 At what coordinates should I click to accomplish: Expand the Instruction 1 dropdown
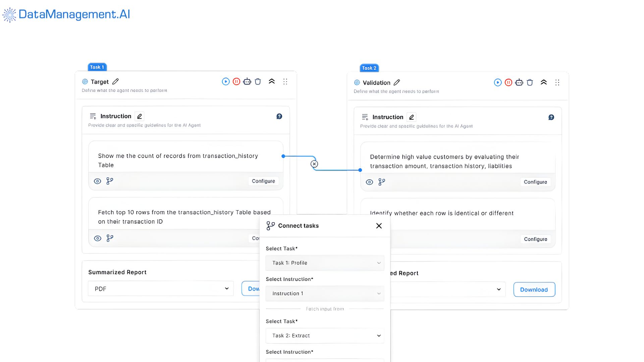click(324, 293)
